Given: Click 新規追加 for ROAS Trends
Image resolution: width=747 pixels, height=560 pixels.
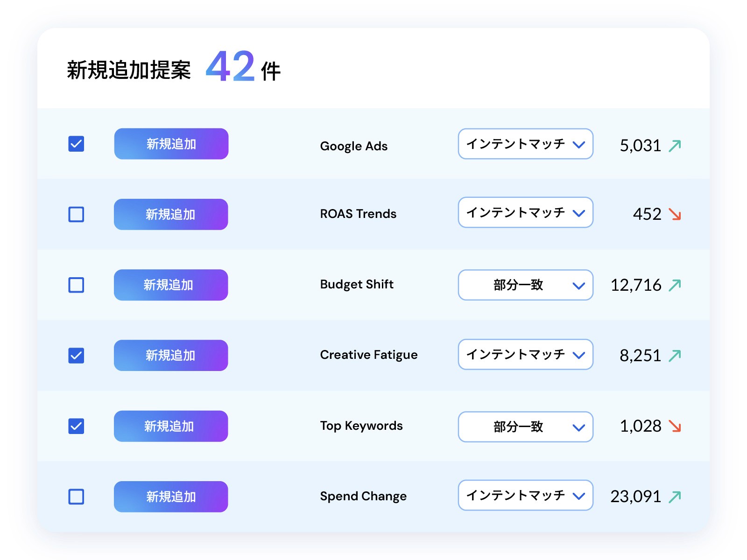Looking at the screenshot, I should tap(170, 214).
